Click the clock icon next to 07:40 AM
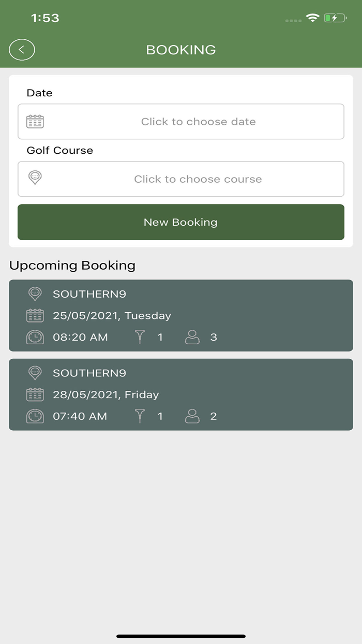The width and height of the screenshot is (362, 644). point(34,416)
